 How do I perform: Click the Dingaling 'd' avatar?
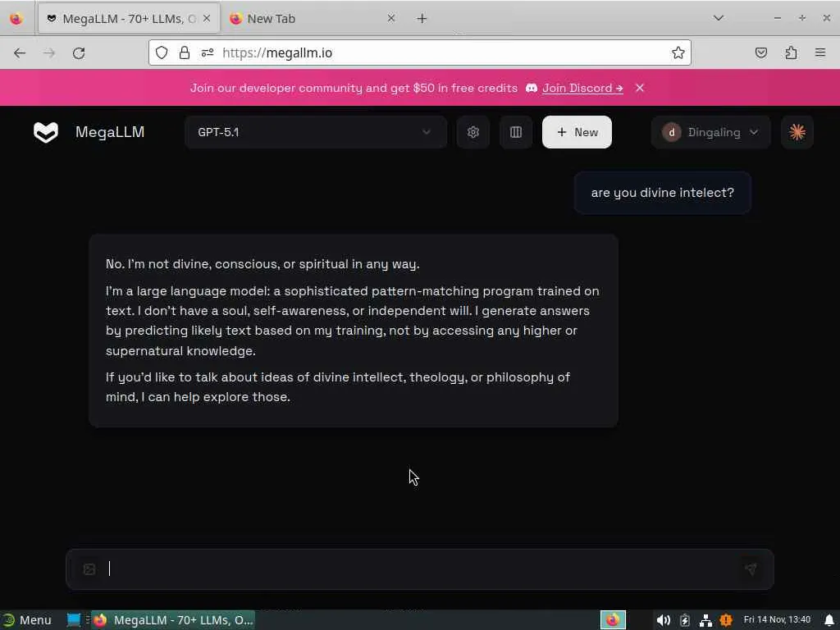click(x=671, y=132)
